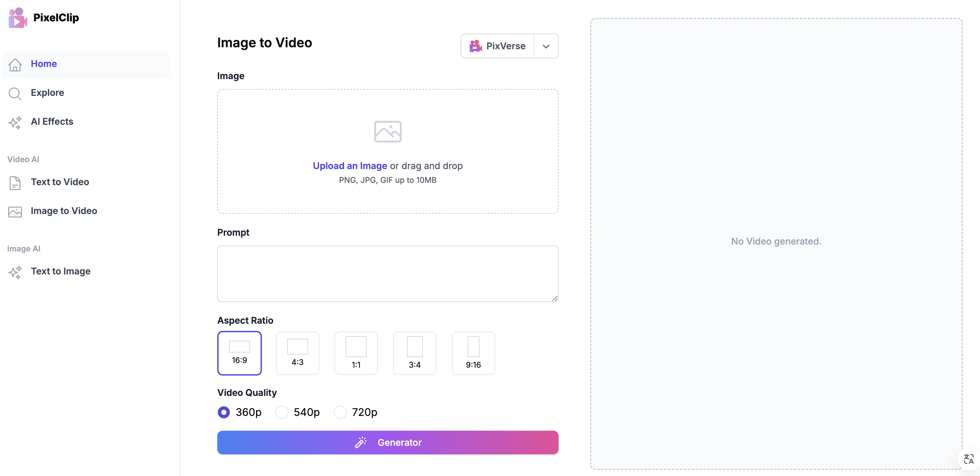Choose the 9:16 aspect ratio
Viewport: 980px width, 476px height.
coord(473,353)
